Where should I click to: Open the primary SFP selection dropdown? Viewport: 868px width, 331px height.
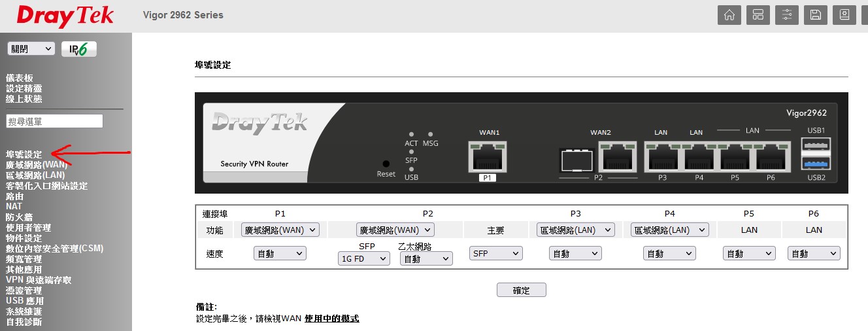pos(495,253)
